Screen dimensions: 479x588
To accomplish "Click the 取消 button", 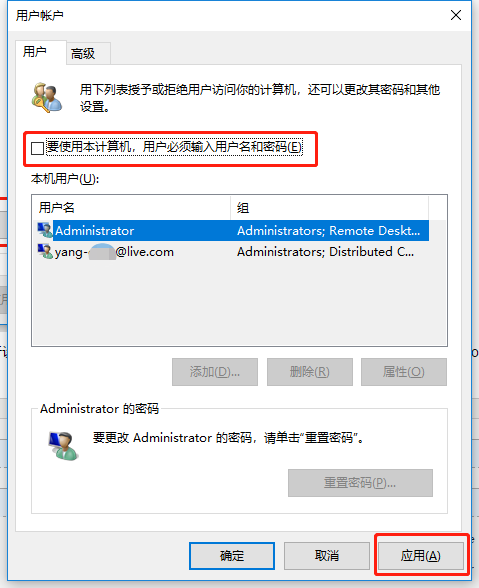I will [x=327, y=555].
